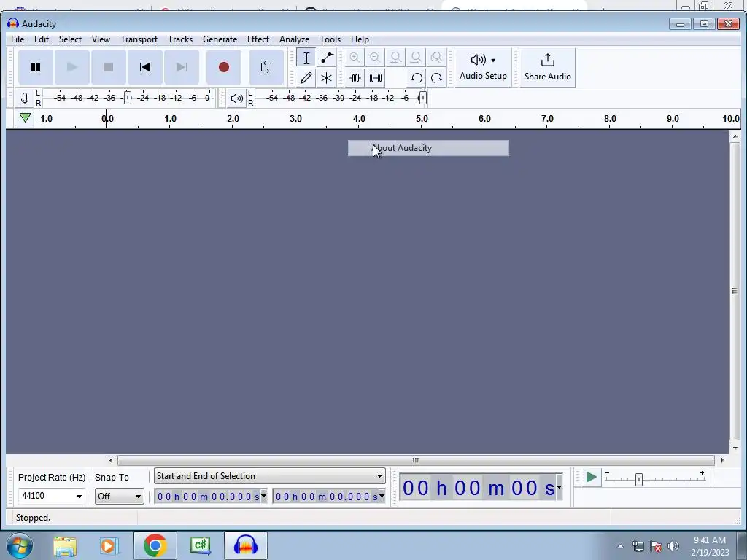The width and height of the screenshot is (747, 560).
Task: Toggle the Loop button
Action: coord(266,67)
